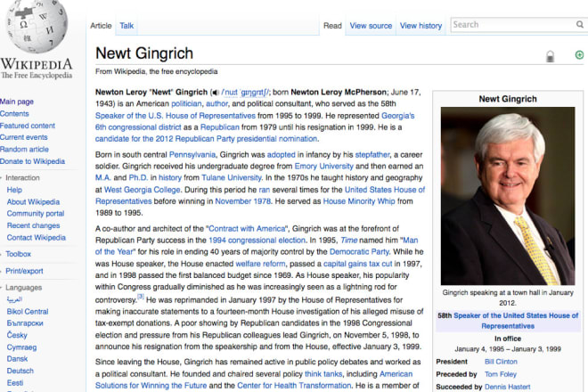Play the name pronunciation speaker icon
This screenshot has width=588, height=392.
214,92
